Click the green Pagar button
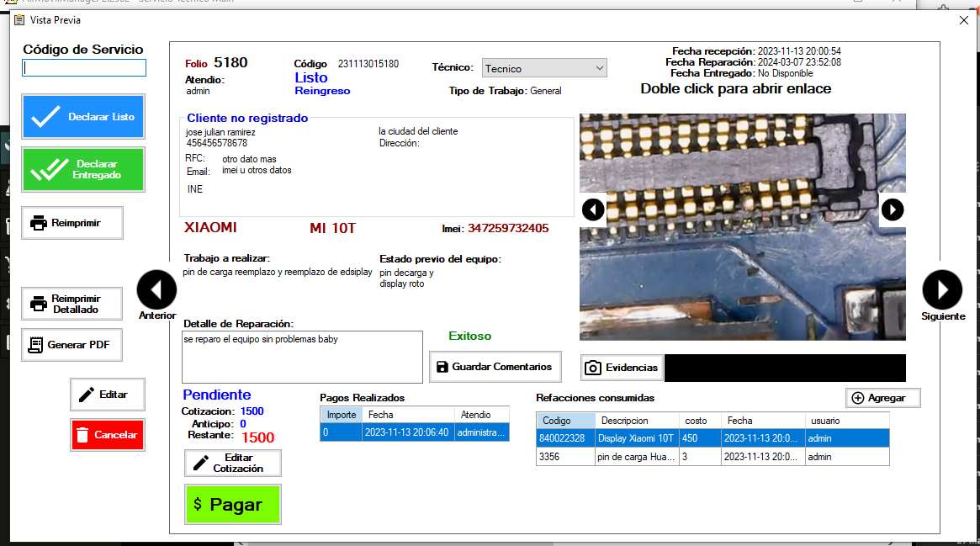The image size is (980, 546). [x=233, y=504]
